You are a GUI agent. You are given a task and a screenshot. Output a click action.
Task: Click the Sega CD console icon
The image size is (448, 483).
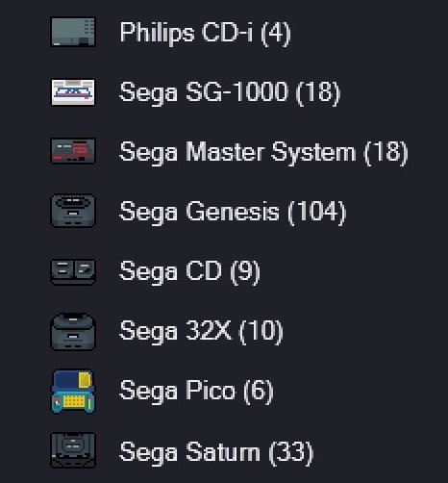73,271
